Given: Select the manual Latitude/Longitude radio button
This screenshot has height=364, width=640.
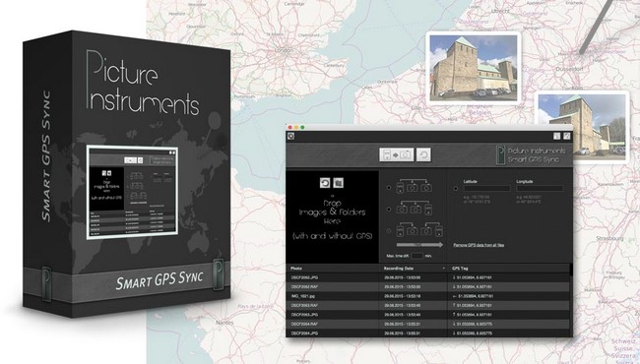Looking at the screenshot, I should [456, 189].
